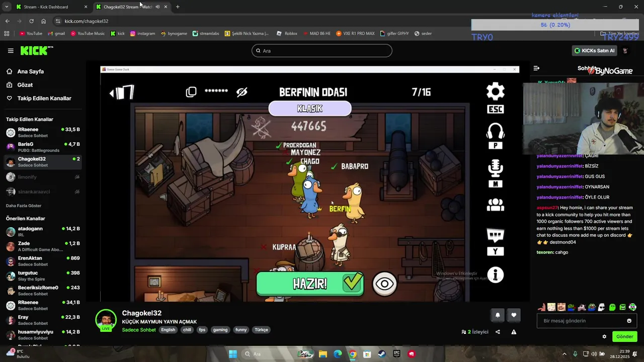Screen dimensions: 644x362
Task: Click the taskbar volume icon
Action: click(x=594, y=354)
